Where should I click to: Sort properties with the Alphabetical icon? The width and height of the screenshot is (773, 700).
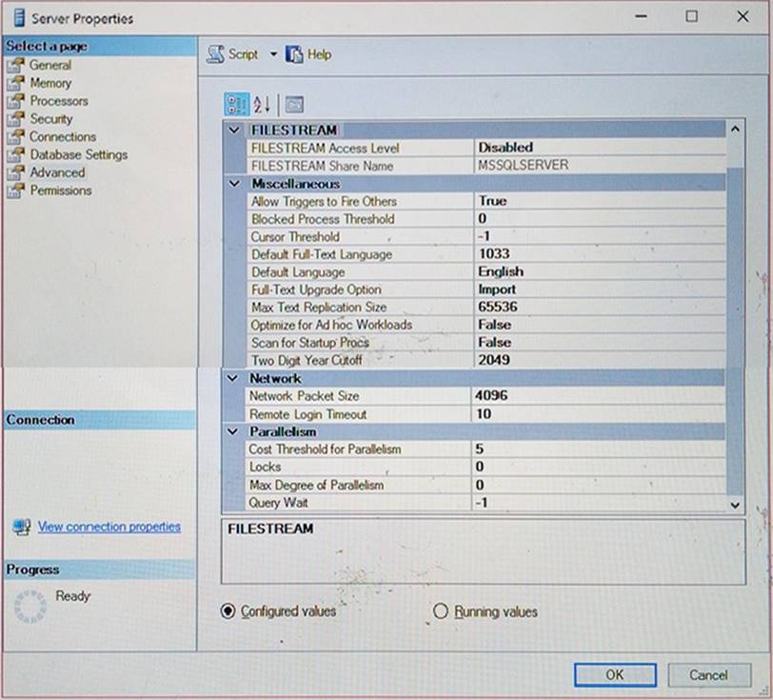pyautogui.click(x=263, y=105)
